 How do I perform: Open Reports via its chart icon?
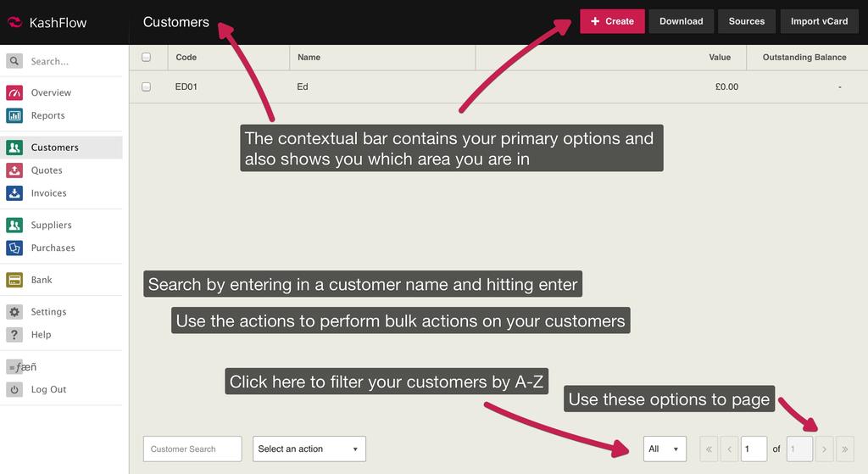tap(14, 115)
